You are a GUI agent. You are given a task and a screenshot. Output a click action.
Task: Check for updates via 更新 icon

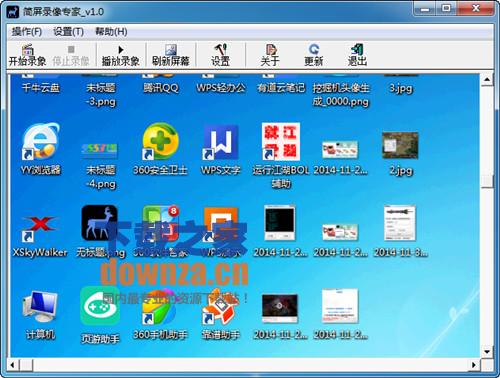click(x=314, y=55)
